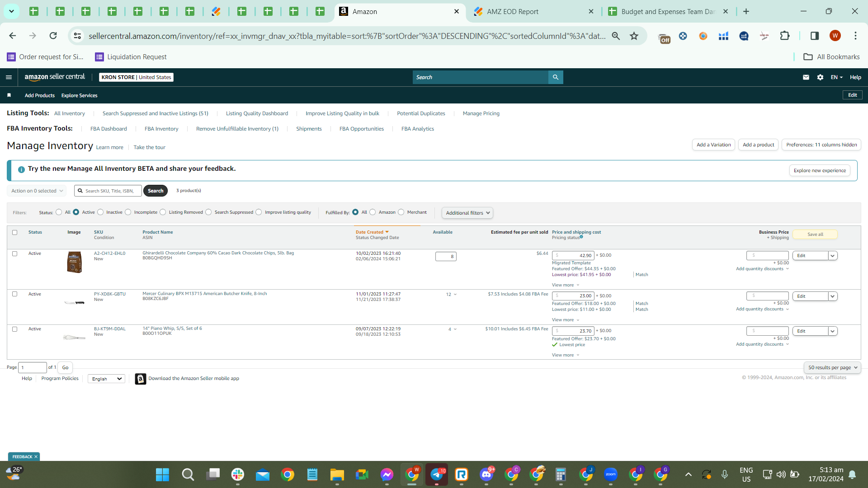Image resolution: width=868 pixels, height=488 pixels.
Task: Select the Ghirardelli Chocolate row checkbox
Action: 14,254
